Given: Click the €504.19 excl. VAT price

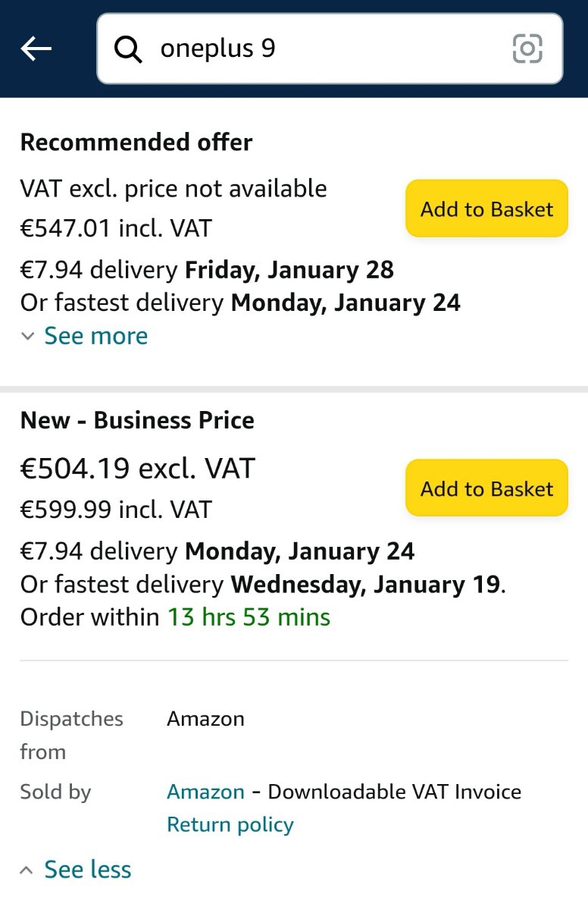Looking at the screenshot, I should (138, 469).
